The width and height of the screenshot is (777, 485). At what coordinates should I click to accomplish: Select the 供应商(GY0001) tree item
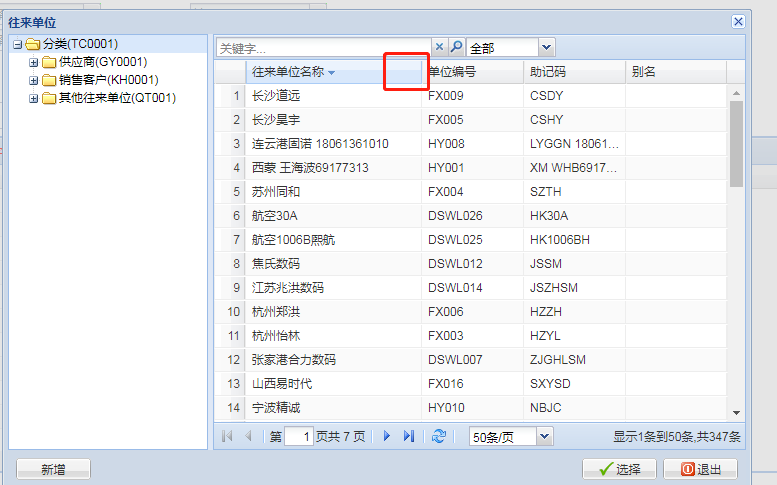[103, 62]
